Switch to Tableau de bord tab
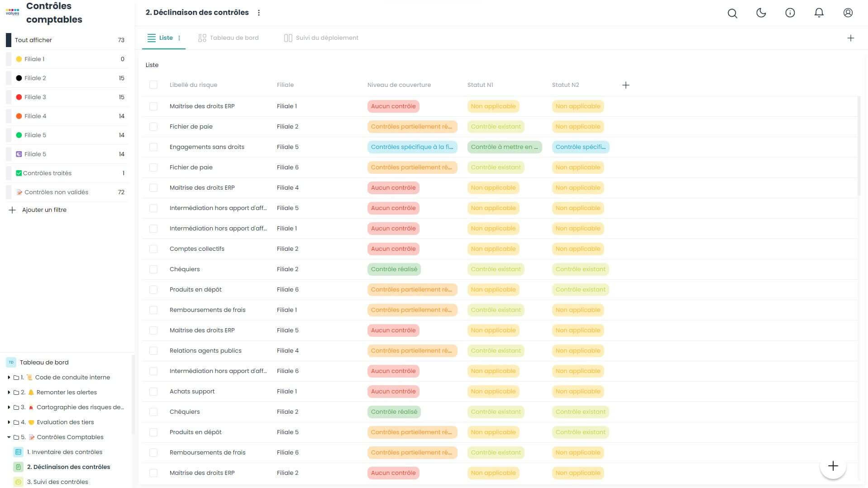Screen dimensions: 868x488 (x=229, y=38)
